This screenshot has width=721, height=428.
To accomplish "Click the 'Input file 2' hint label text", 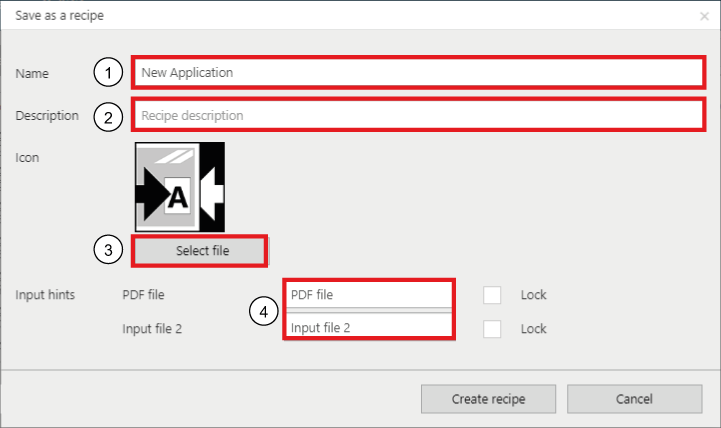I will pos(152,329).
